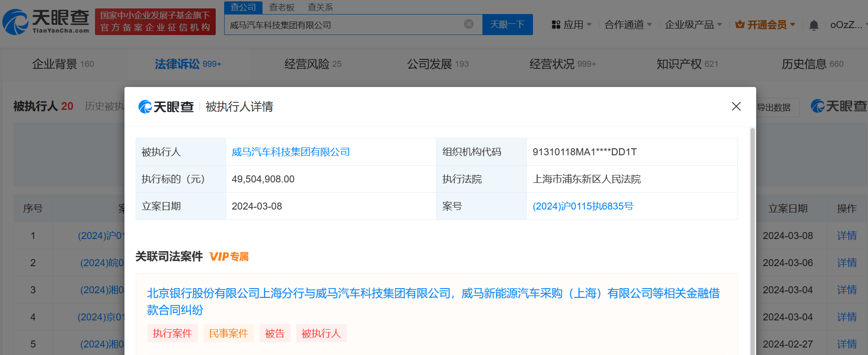Image resolution: width=868 pixels, height=355 pixels.
Task: Click the 应用 grid icon
Action: (x=556, y=25)
